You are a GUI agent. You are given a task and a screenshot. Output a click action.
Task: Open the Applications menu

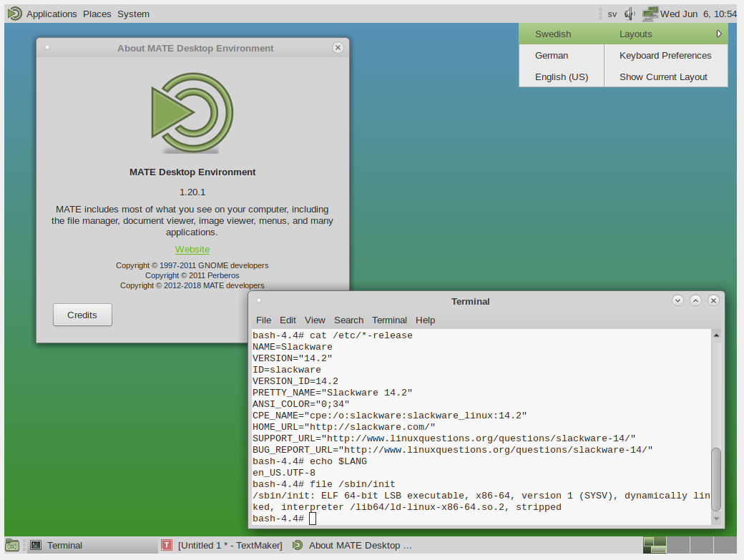pyautogui.click(x=52, y=14)
